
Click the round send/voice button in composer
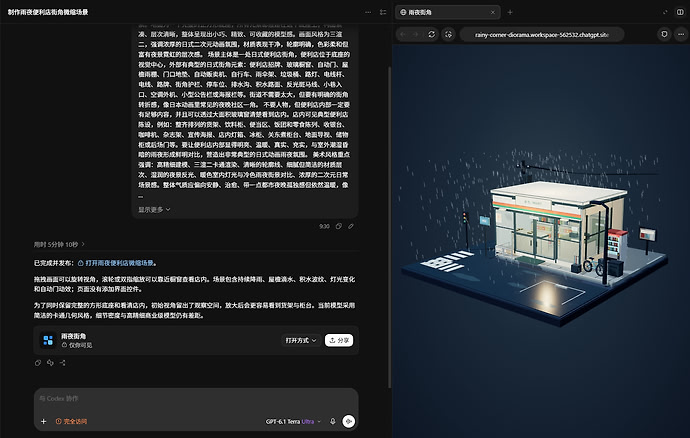click(x=349, y=421)
